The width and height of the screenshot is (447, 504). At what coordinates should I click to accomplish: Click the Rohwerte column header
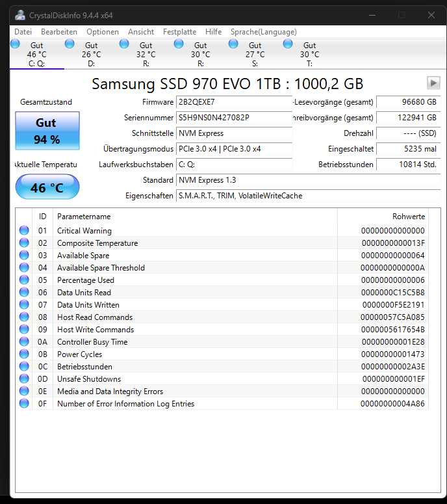coord(383,217)
